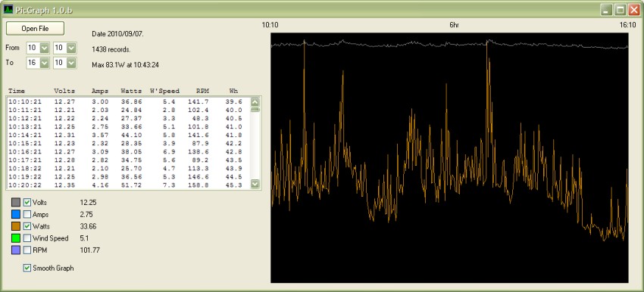
Task: Enable the RPM checkbox
Action: [x=27, y=250]
